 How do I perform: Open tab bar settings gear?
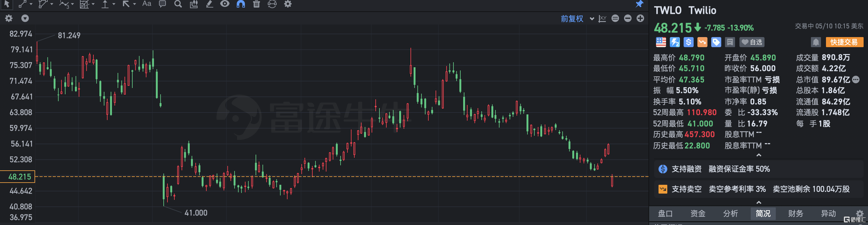coord(860,213)
